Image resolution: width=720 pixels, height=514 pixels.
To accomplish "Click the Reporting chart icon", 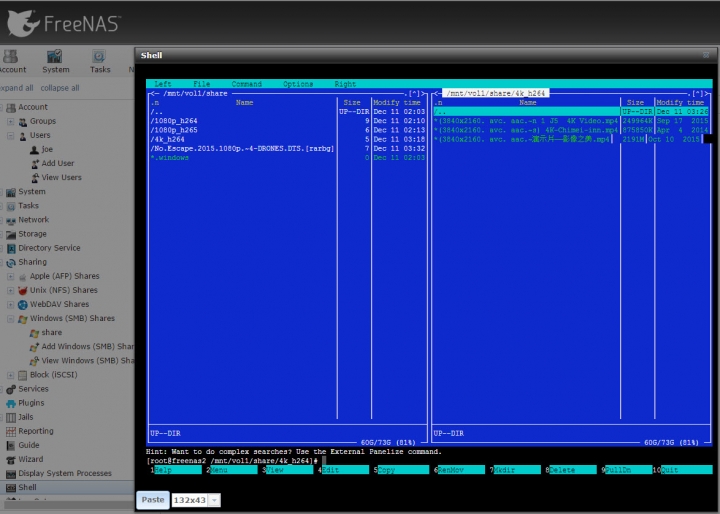I will 11,432.
